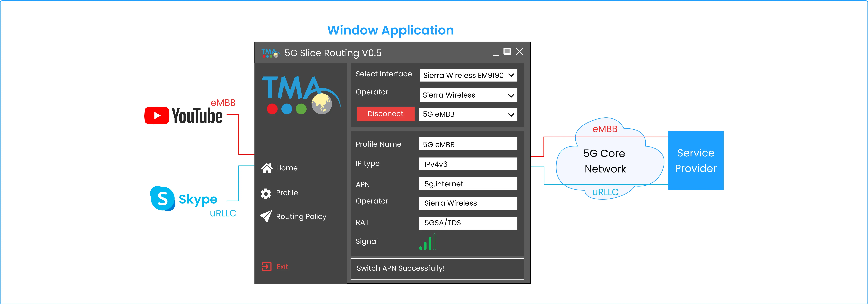Click the uRLLC label below the cloud
The image size is (868, 304).
606,192
